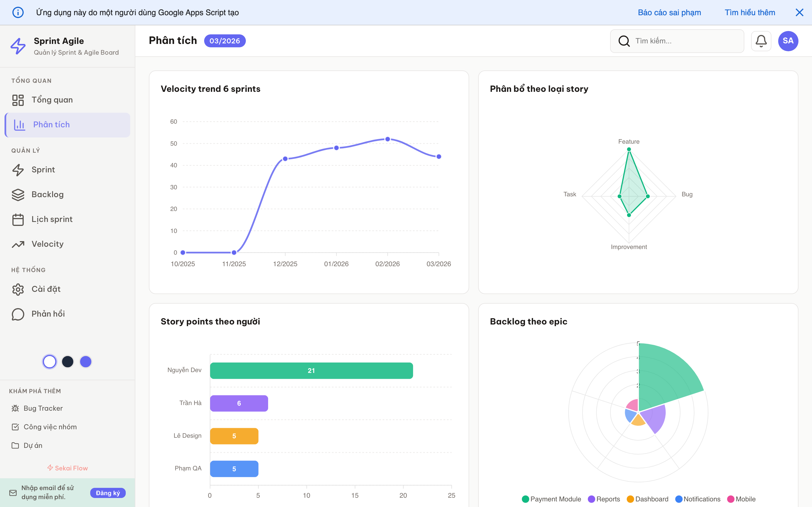
Task: Open the notification bell
Action: pos(761,41)
